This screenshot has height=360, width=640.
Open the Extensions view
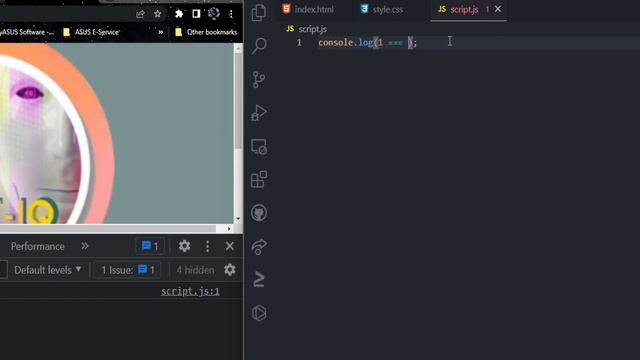(259, 180)
